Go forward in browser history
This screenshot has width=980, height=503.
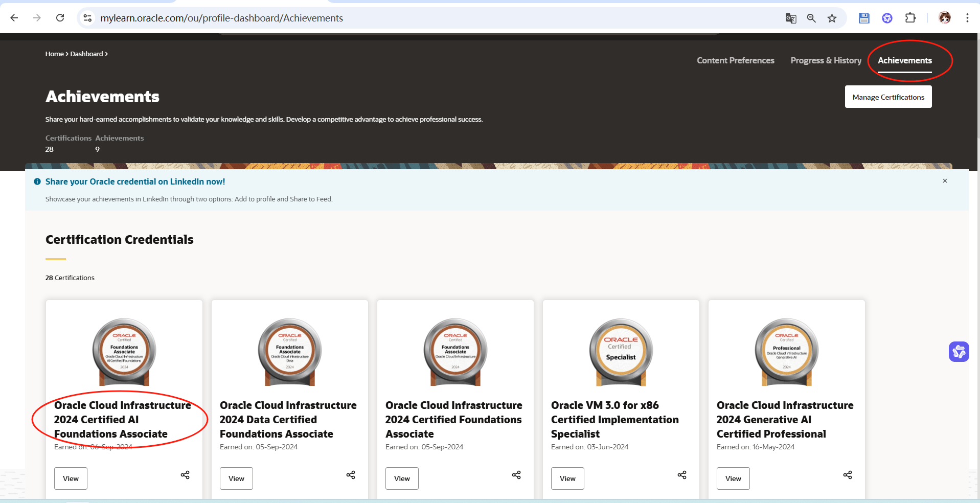[x=37, y=18]
